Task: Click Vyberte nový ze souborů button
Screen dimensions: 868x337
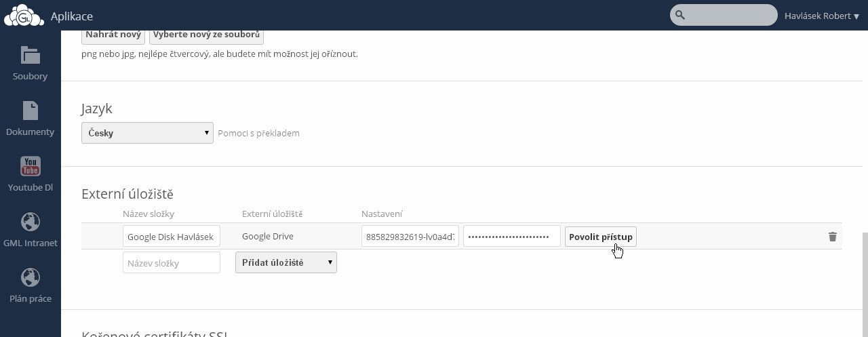Action: coord(206,35)
